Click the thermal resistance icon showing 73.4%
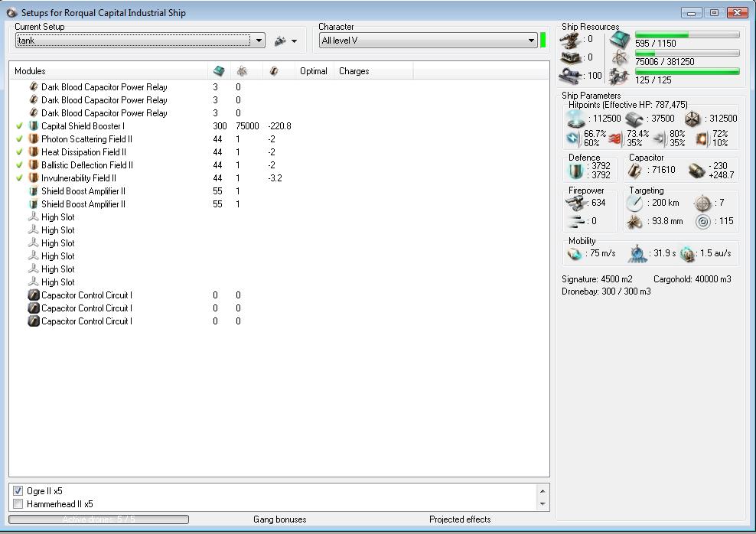 (x=616, y=138)
